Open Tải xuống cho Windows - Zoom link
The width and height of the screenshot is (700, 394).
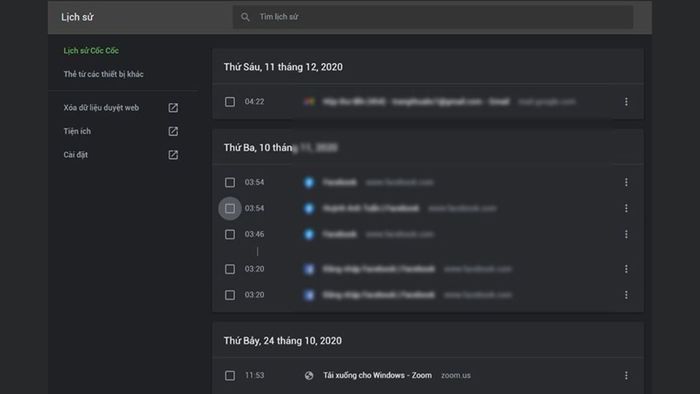point(377,375)
